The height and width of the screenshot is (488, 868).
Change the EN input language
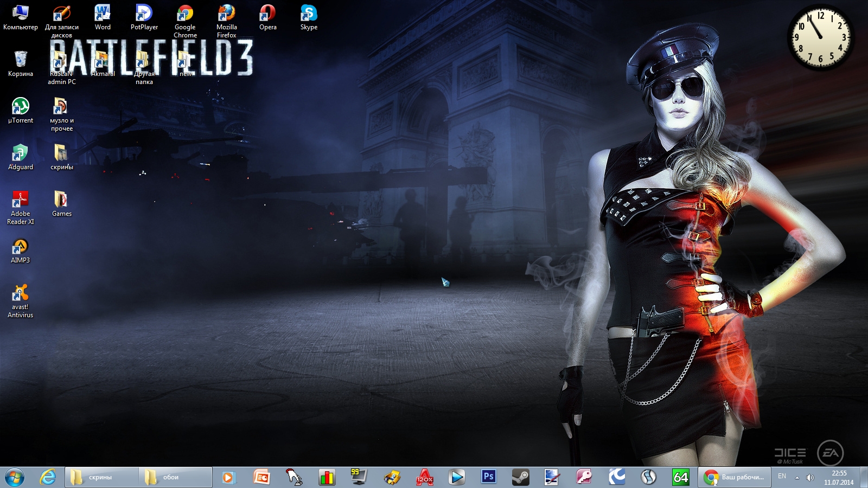point(782,476)
